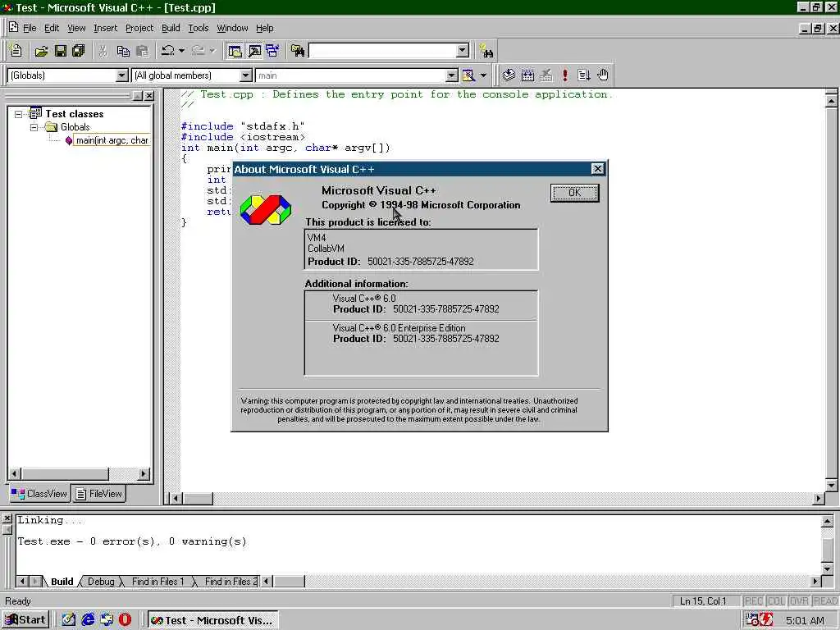The height and width of the screenshot is (630, 840).
Task: Switch to the ClassView tab
Action: coord(39,494)
